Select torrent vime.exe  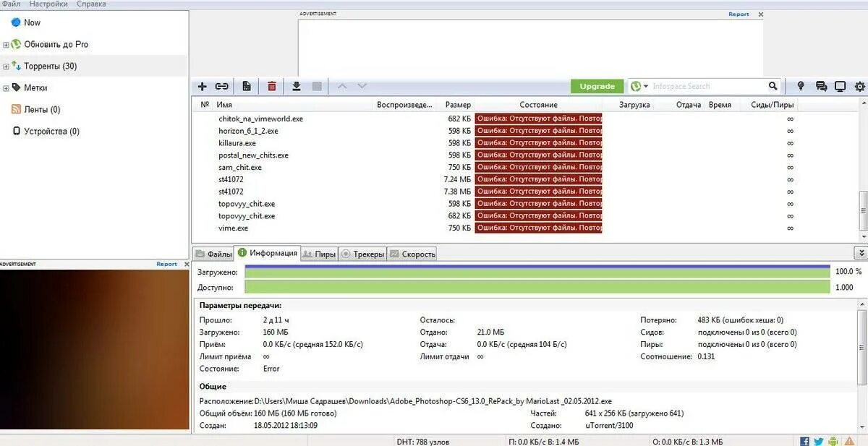tap(233, 228)
